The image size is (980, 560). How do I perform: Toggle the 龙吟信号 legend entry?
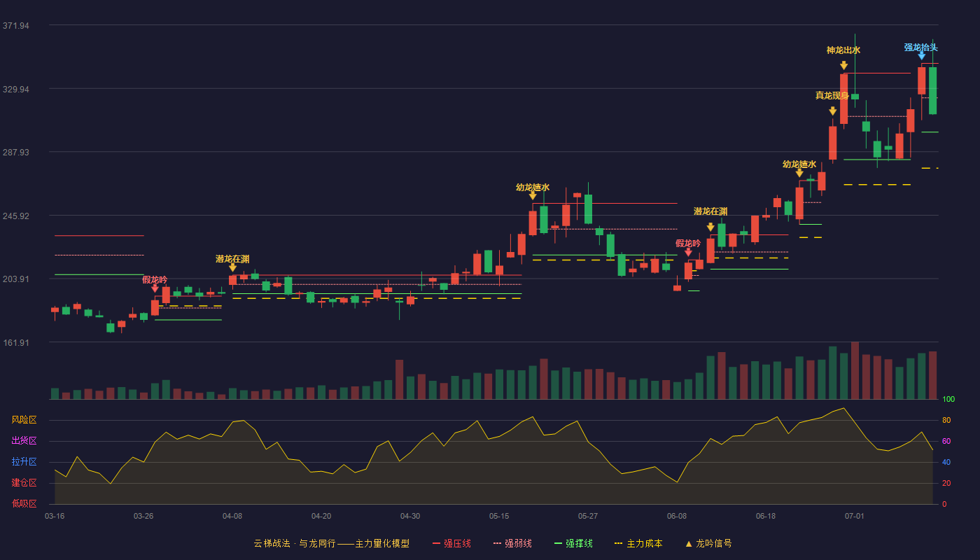(708, 543)
